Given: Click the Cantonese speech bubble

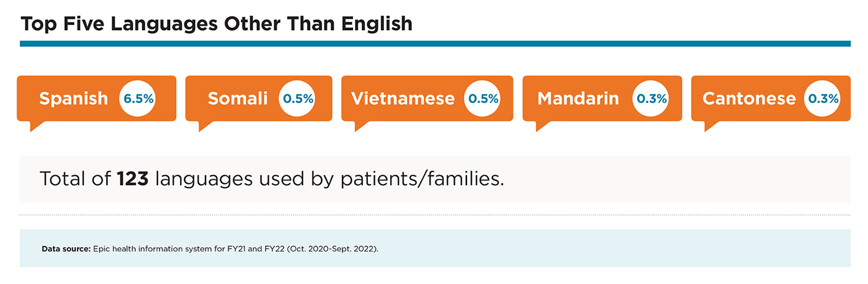Looking at the screenshot, I should click(x=771, y=99).
